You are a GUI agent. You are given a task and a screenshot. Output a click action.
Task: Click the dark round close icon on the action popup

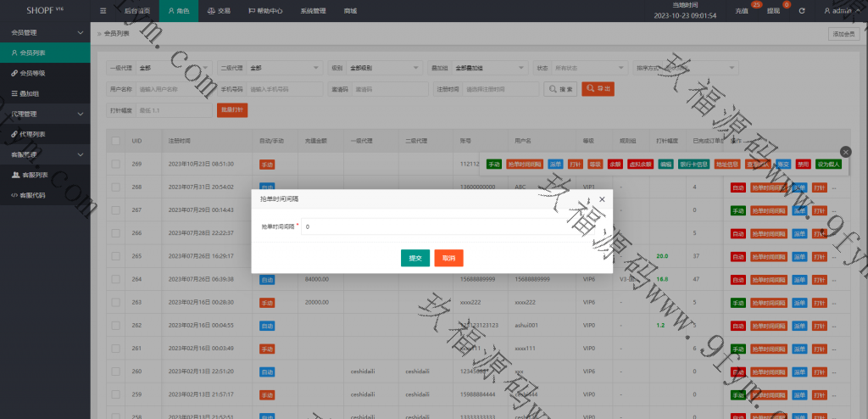(846, 150)
